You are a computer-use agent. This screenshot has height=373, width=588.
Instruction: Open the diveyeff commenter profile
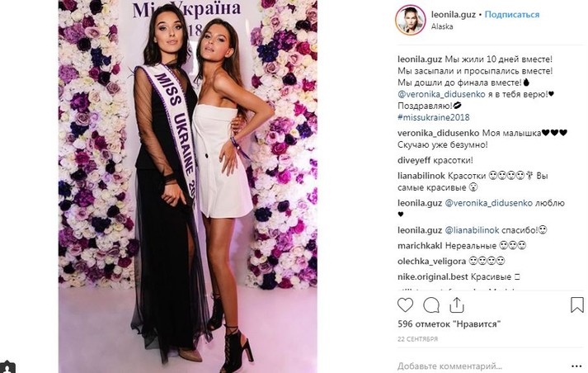[415, 160]
